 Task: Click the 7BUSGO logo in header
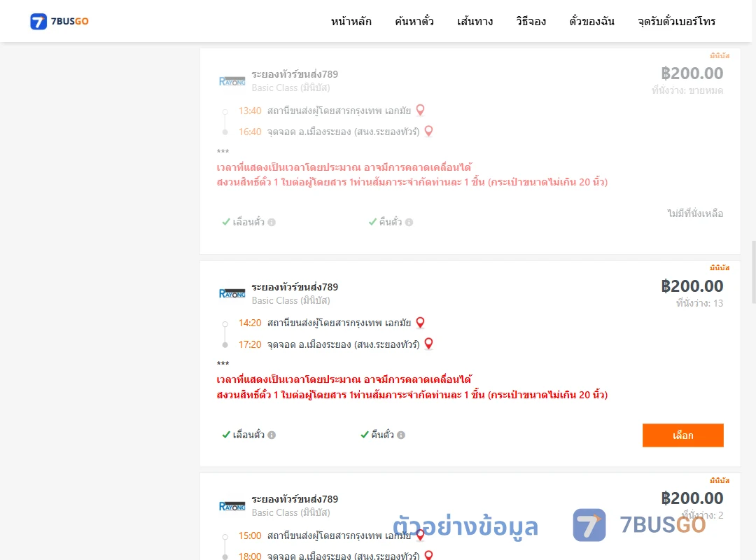click(x=59, y=21)
